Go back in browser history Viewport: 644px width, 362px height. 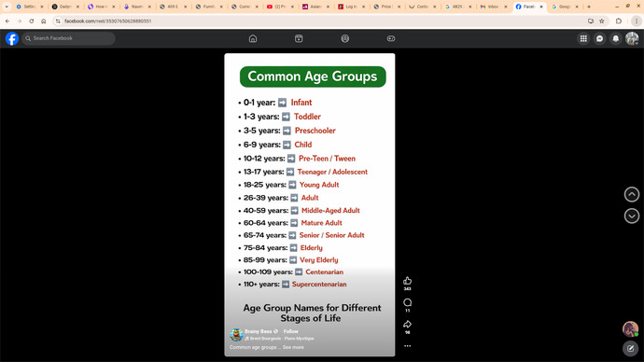[7, 21]
